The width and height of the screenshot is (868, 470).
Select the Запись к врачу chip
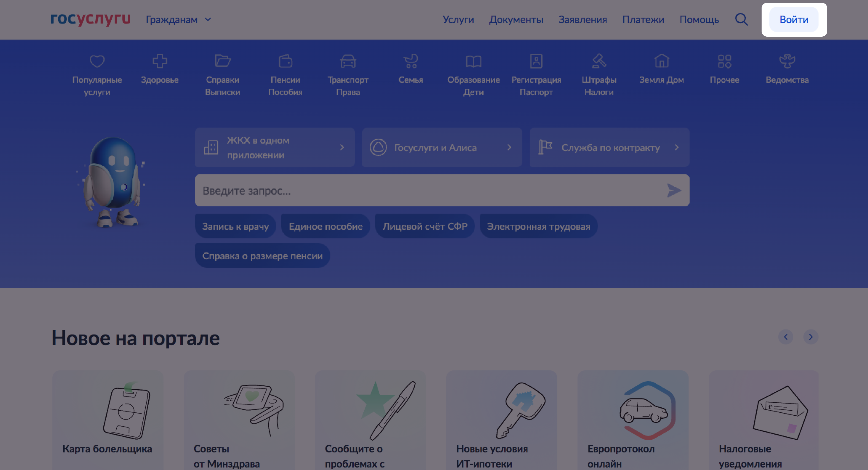(235, 226)
